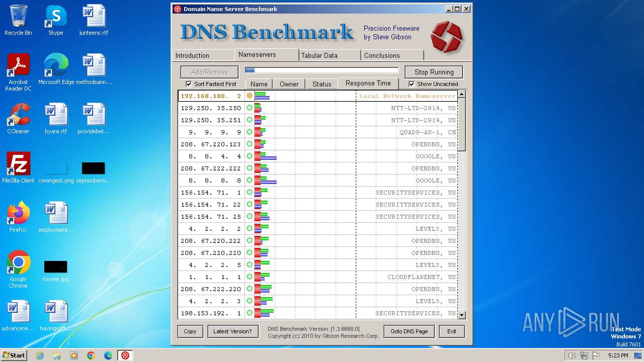Switch to Introduction tab
644x362 pixels.
(x=203, y=55)
